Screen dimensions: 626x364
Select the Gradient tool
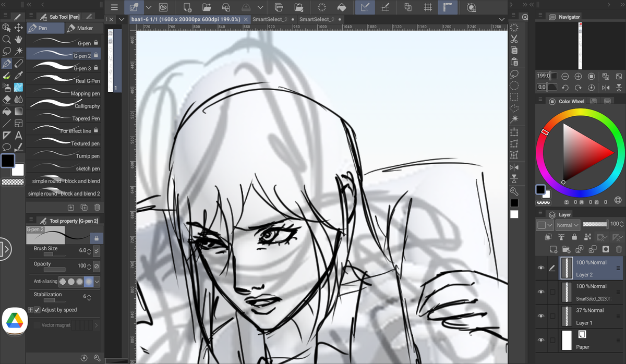[x=19, y=111]
